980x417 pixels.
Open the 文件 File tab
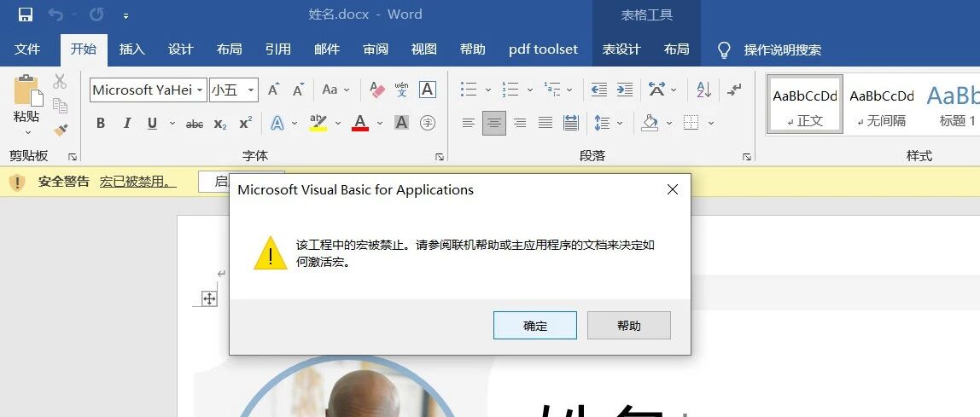(x=26, y=50)
